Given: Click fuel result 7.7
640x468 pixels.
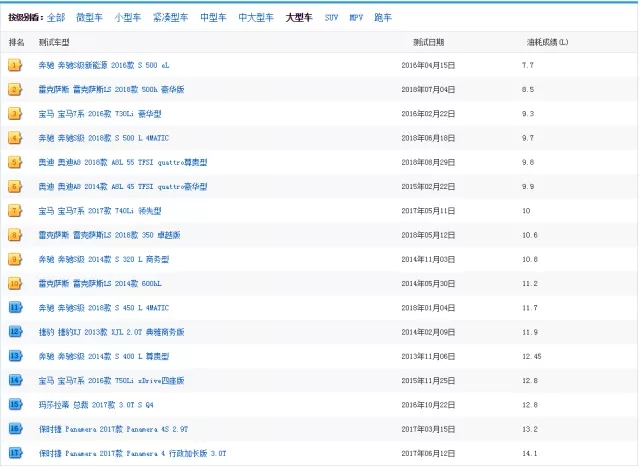Looking at the screenshot, I should click(x=528, y=65).
